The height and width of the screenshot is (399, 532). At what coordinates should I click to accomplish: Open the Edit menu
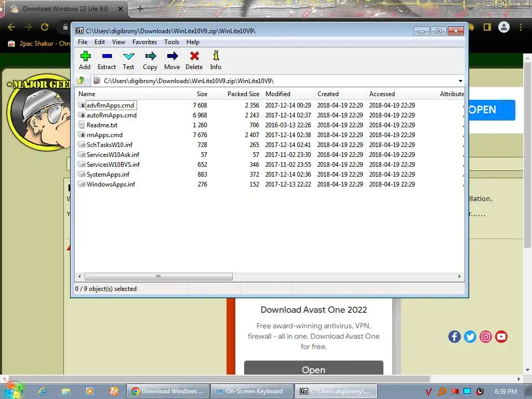(99, 42)
